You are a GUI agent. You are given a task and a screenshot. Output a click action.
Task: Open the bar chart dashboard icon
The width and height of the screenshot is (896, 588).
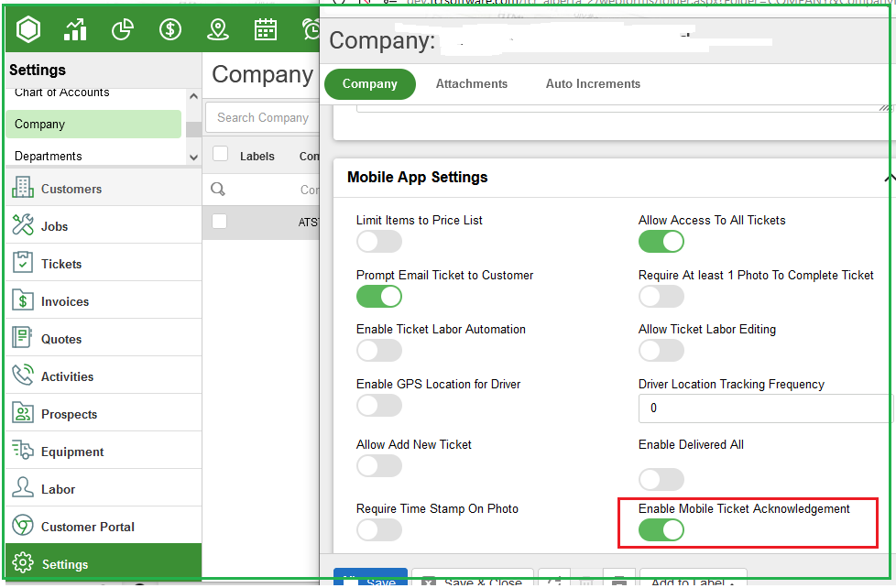click(75, 29)
